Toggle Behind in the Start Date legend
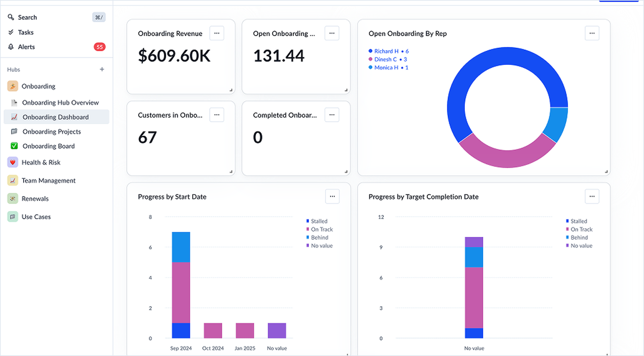644x356 pixels. 317,237
